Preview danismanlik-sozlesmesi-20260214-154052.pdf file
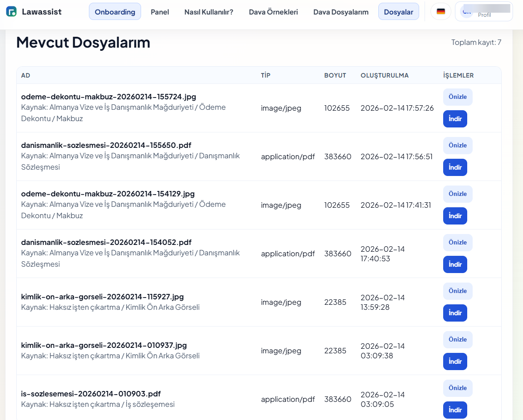Viewport: 523px width, 420px height. point(458,242)
